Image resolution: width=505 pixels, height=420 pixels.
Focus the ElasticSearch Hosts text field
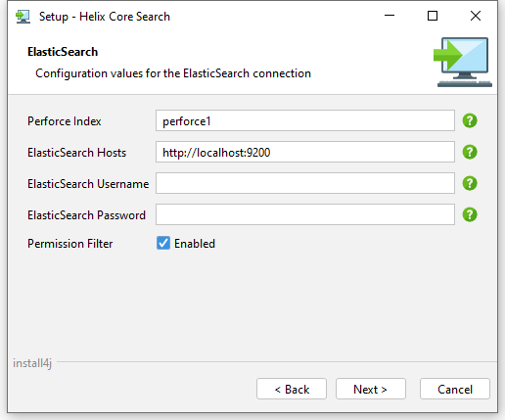point(305,152)
